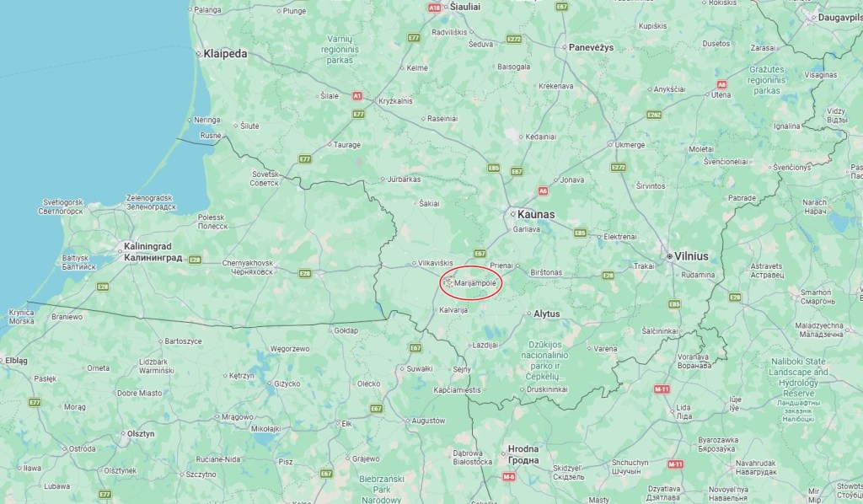
Task: Select the Vilnius capital marker
Action: tap(670, 256)
